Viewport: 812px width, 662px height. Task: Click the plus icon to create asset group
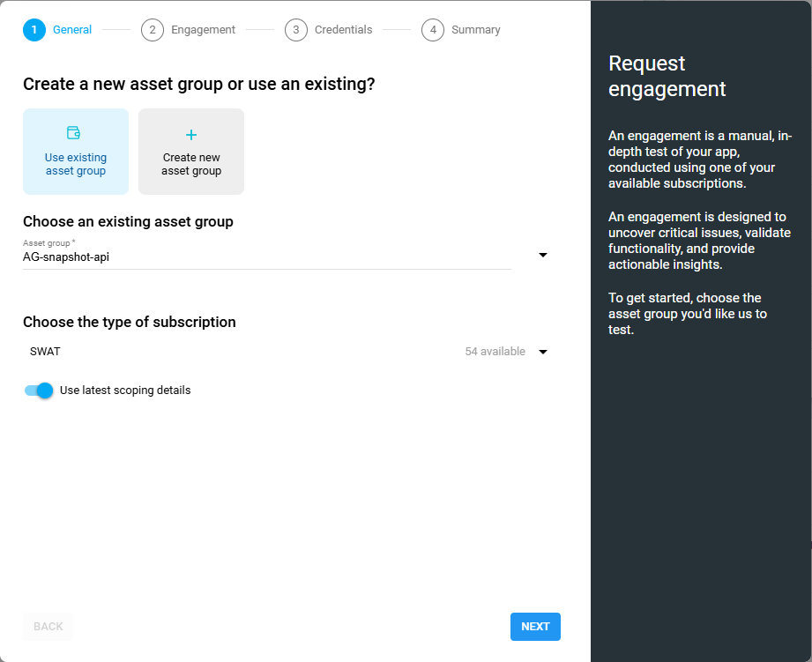pyautogui.click(x=191, y=135)
